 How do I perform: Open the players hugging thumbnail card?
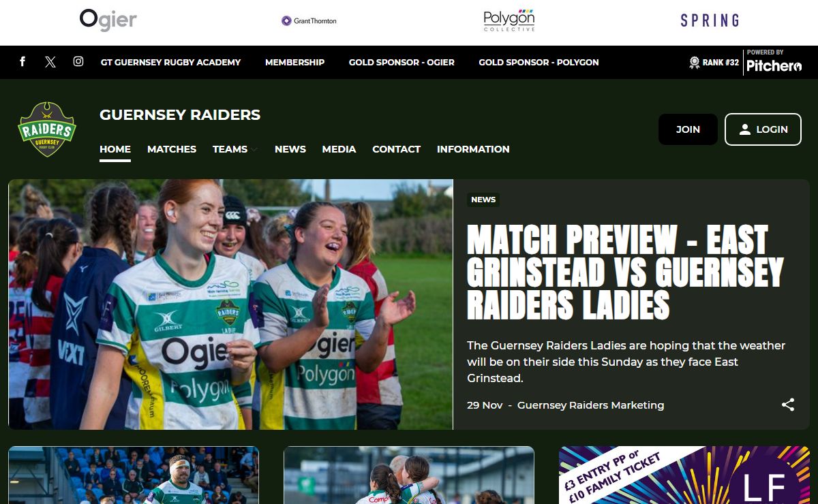click(x=409, y=475)
